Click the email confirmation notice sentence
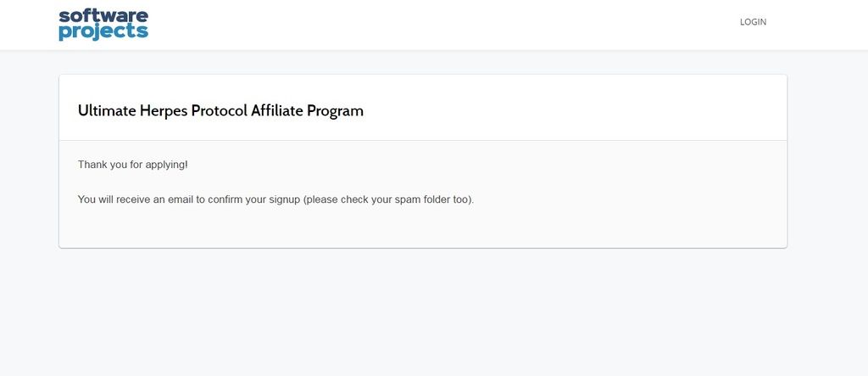The height and width of the screenshot is (376, 868). (275, 199)
